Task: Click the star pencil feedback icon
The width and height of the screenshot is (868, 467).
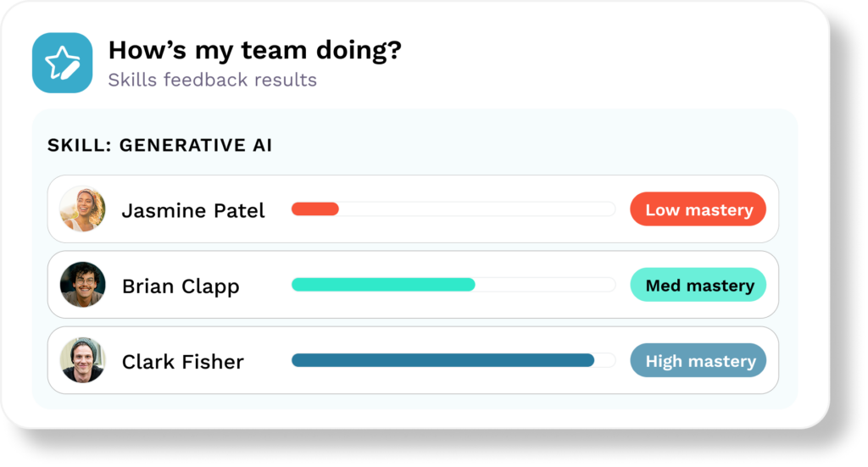Action: pyautogui.click(x=62, y=63)
